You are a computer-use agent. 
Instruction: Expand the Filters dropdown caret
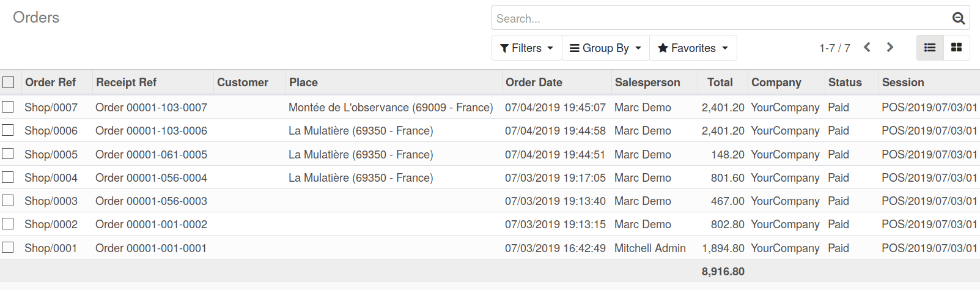point(550,48)
